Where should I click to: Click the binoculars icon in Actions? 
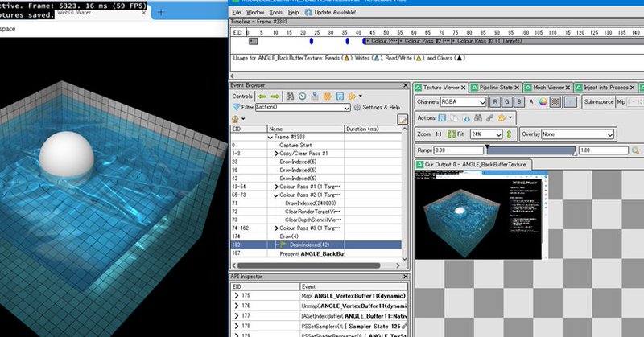coord(478,118)
